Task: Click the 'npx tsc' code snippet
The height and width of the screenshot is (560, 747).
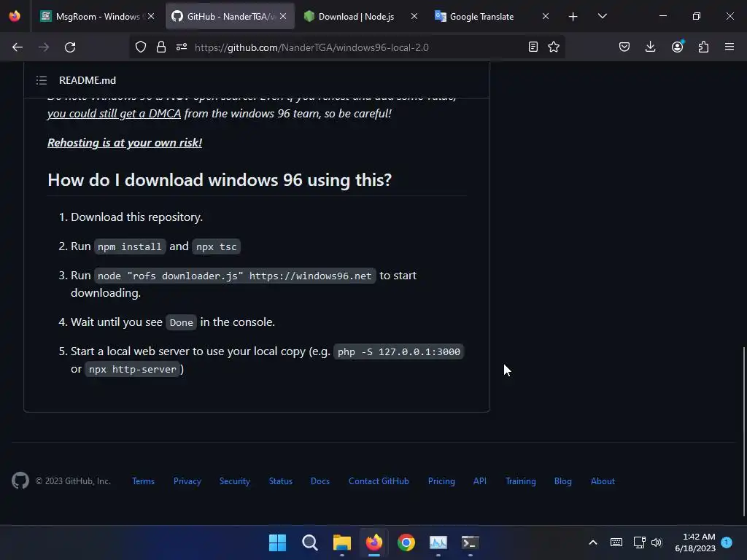Action: click(216, 246)
